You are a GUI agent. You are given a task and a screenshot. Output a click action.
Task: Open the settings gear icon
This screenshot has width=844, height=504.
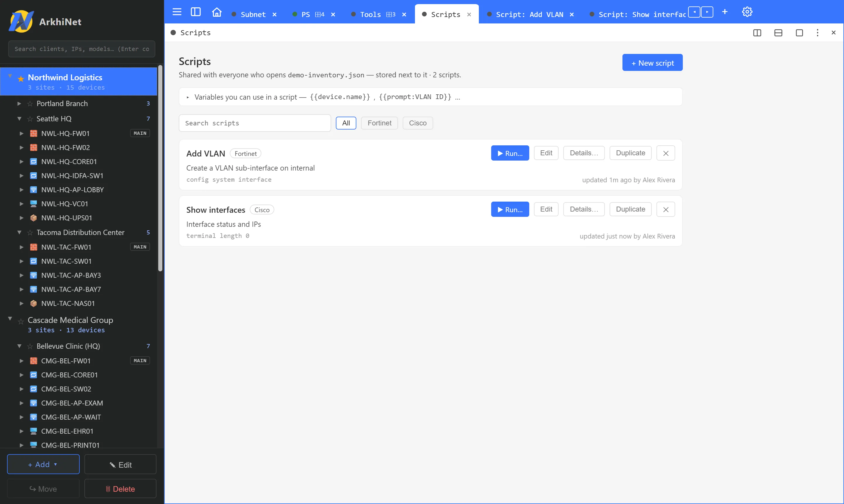747,12
